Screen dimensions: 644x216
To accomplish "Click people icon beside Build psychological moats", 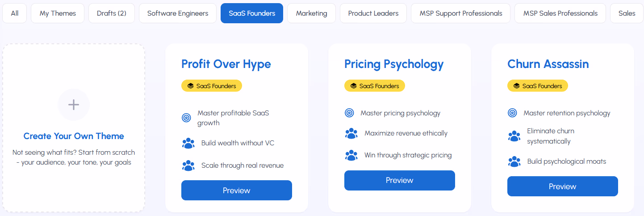I will [x=514, y=161].
